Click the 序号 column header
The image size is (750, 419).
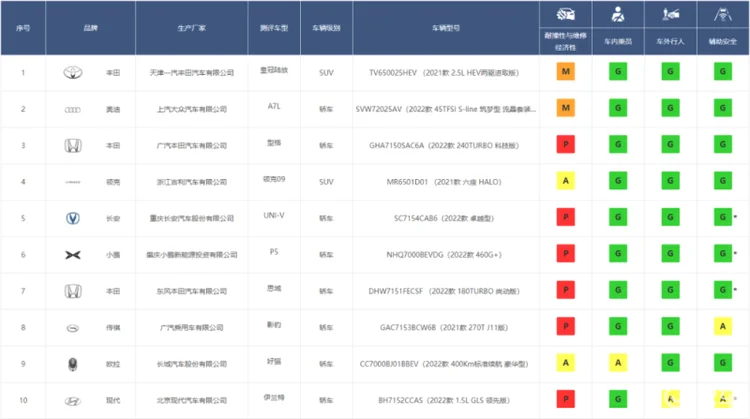pyautogui.click(x=23, y=28)
